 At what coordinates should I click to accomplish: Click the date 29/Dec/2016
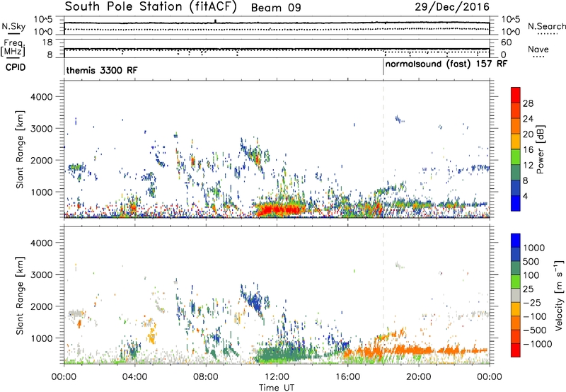coord(452,7)
